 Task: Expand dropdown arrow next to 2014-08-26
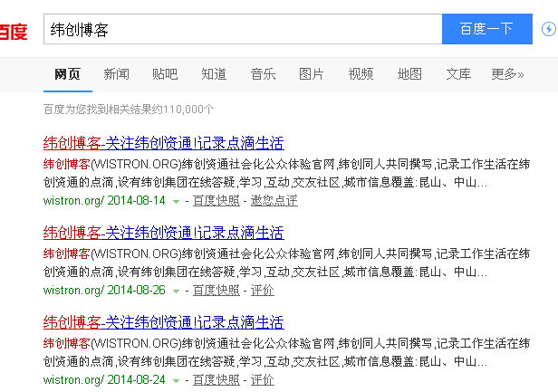tap(176, 292)
